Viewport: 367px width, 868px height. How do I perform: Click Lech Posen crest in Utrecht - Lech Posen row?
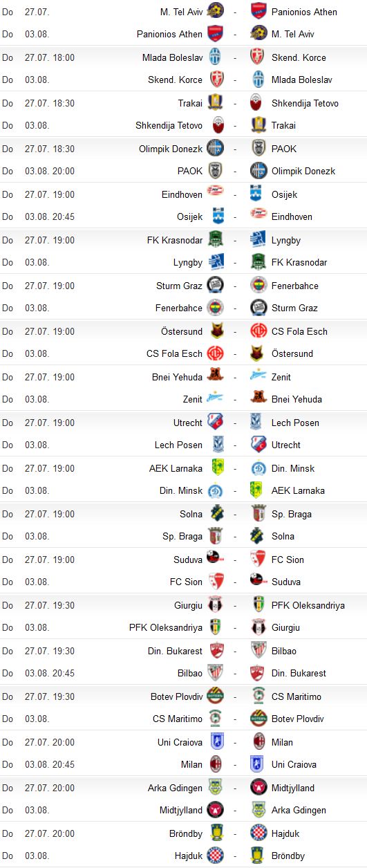tap(258, 423)
